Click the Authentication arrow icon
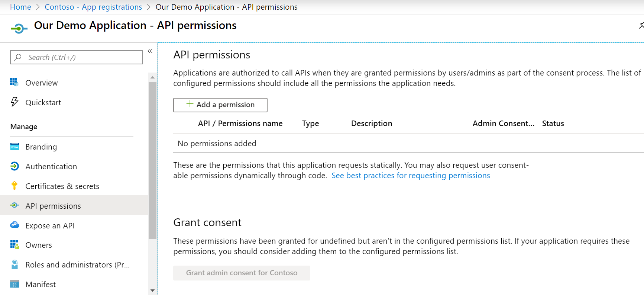The width and height of the screenshot is (644, 295). point(14,166)
